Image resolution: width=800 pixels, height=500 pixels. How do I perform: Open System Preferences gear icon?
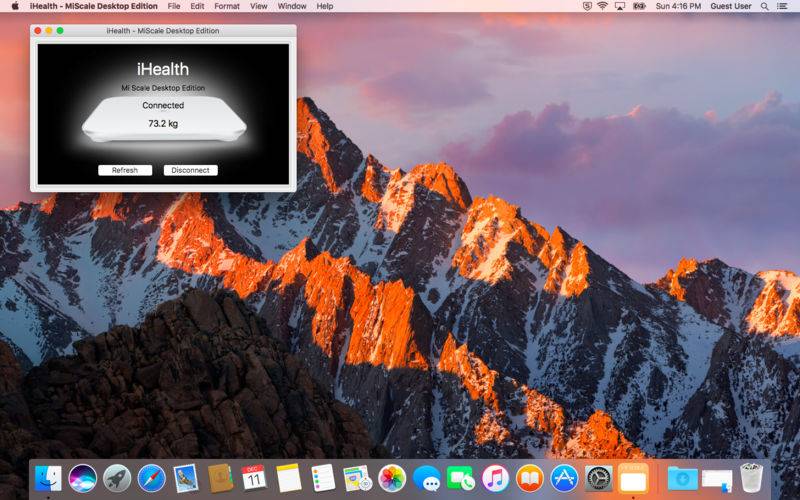pos(598,478)
